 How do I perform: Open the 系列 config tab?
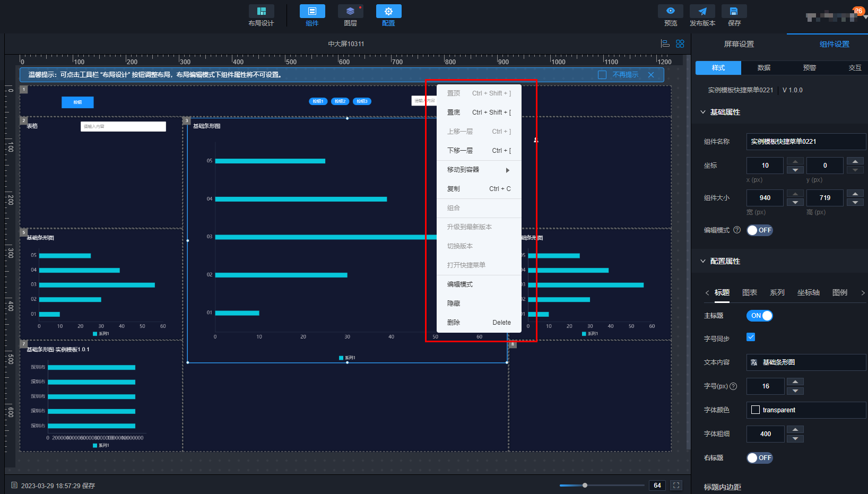777,293
